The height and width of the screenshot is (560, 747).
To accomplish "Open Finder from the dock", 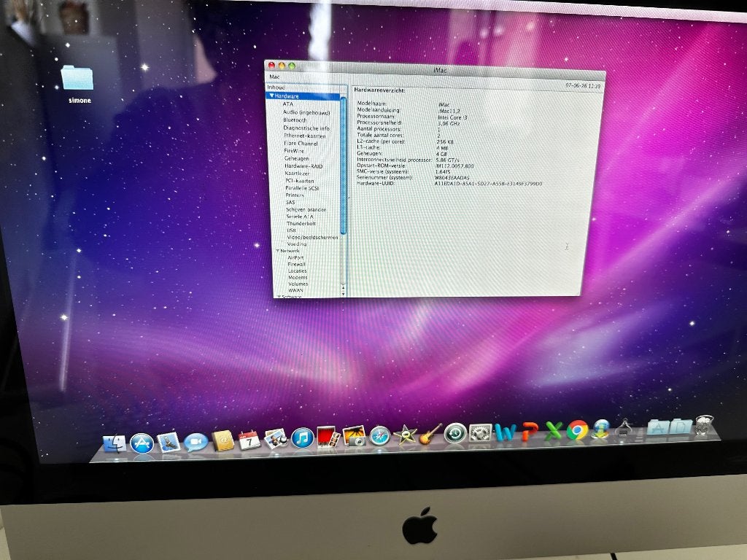I will click(x=115, y=443).
